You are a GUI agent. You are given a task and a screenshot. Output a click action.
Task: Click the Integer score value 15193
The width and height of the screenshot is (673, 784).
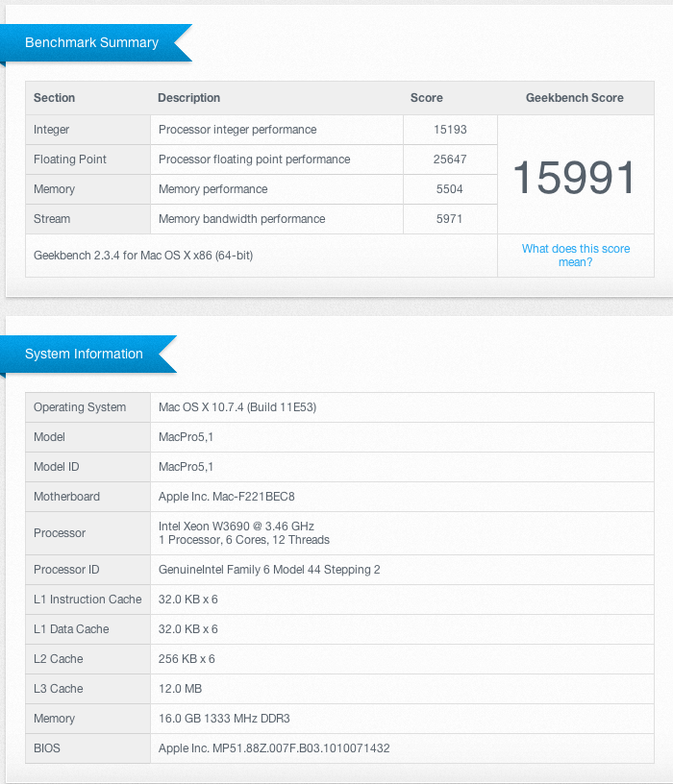click(x=450, y=130)
